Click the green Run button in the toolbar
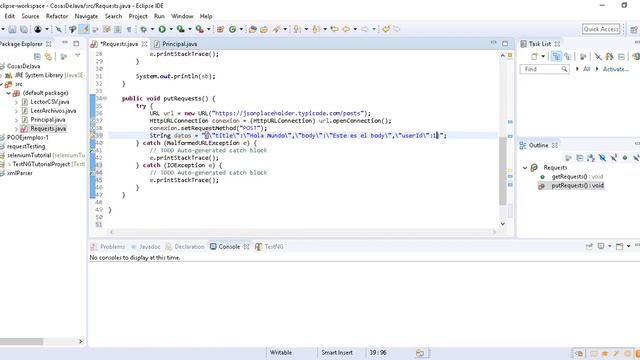Image resolution: width=640 pixels, height=360 pixels. (x=162, y=29)
